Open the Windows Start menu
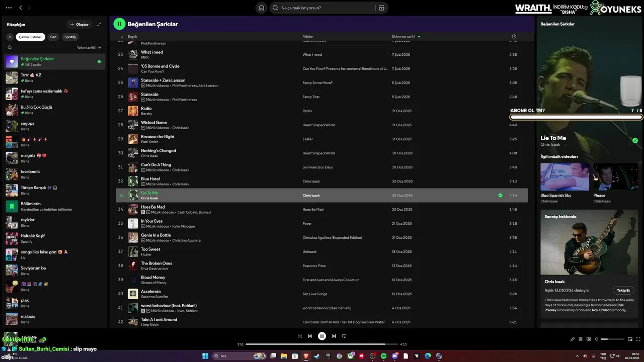The height and width of the screenshot is (362, 644). click(205, 356)
